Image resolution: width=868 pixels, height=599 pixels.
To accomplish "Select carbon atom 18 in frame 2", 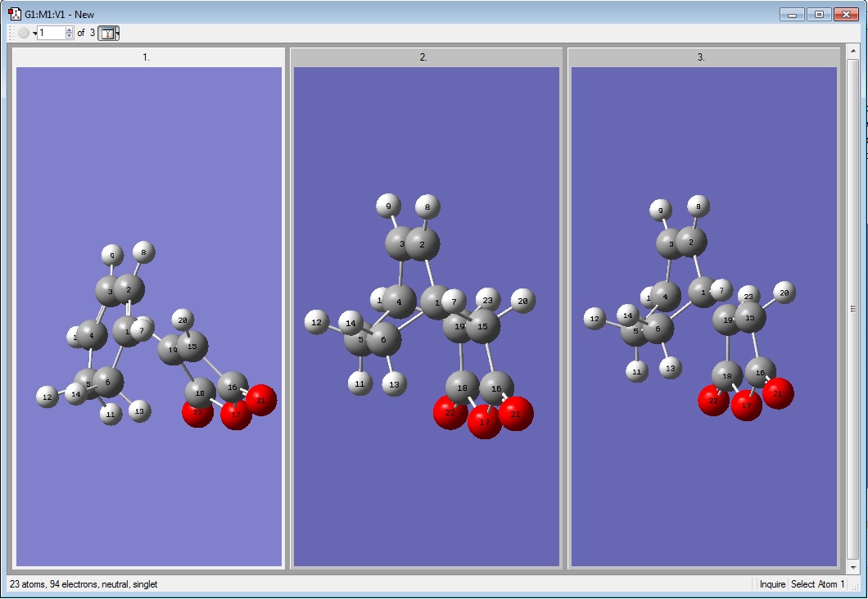I will [462, 388].
